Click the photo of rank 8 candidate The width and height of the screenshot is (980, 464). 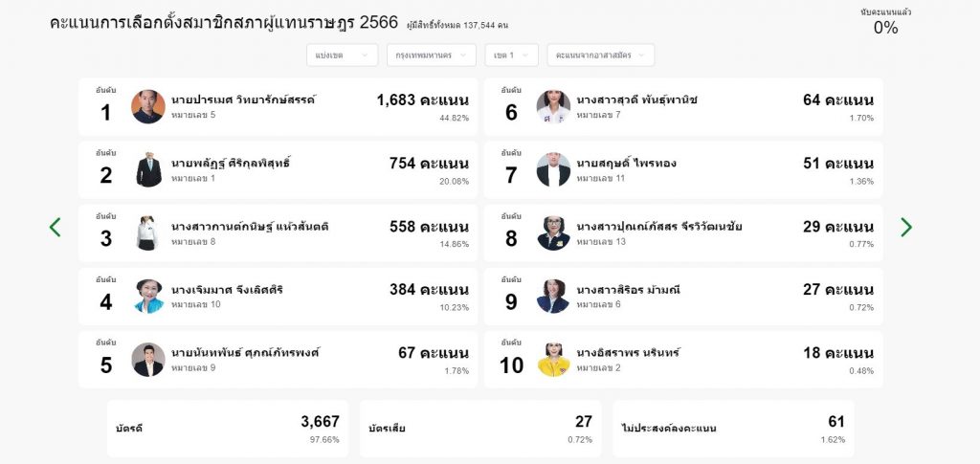(553, 232)
